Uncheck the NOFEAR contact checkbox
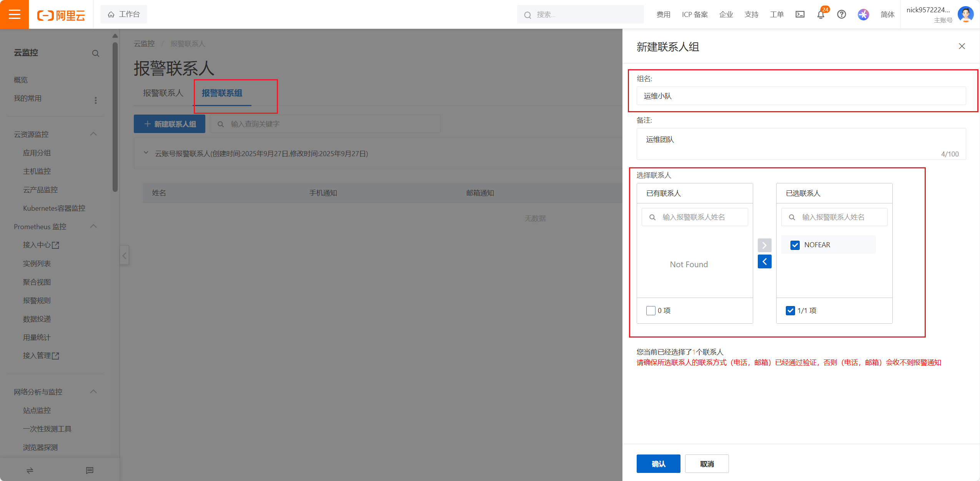Image resolution: width=980 pixels, height=481 pixels. [x=795, y=245]
